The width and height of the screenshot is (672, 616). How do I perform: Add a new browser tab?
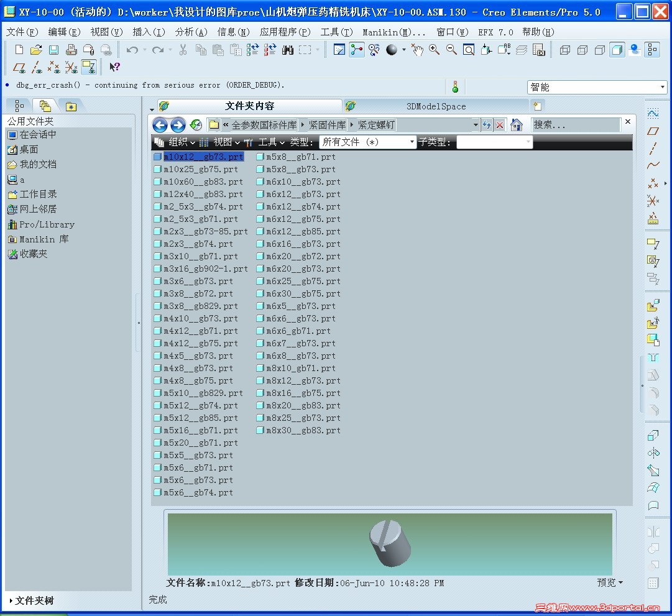pos(538,106)
